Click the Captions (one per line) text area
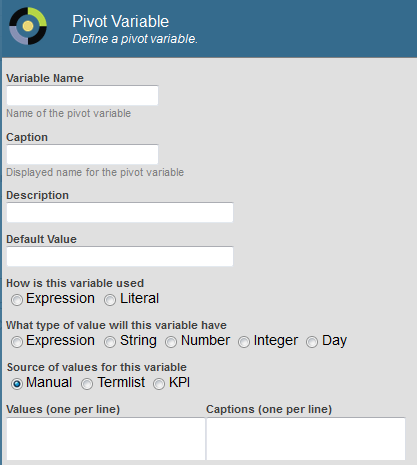 [x=306, y=439]
